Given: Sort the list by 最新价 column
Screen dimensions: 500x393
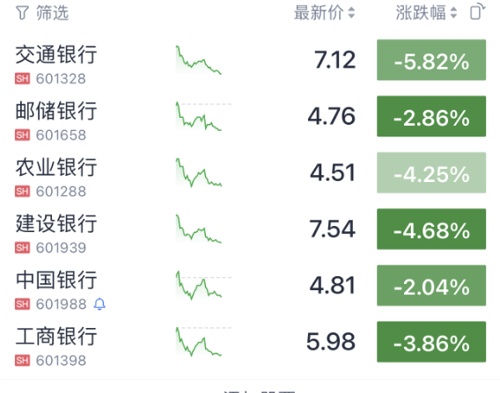Looking at the screenshot, I should [324, 13].
